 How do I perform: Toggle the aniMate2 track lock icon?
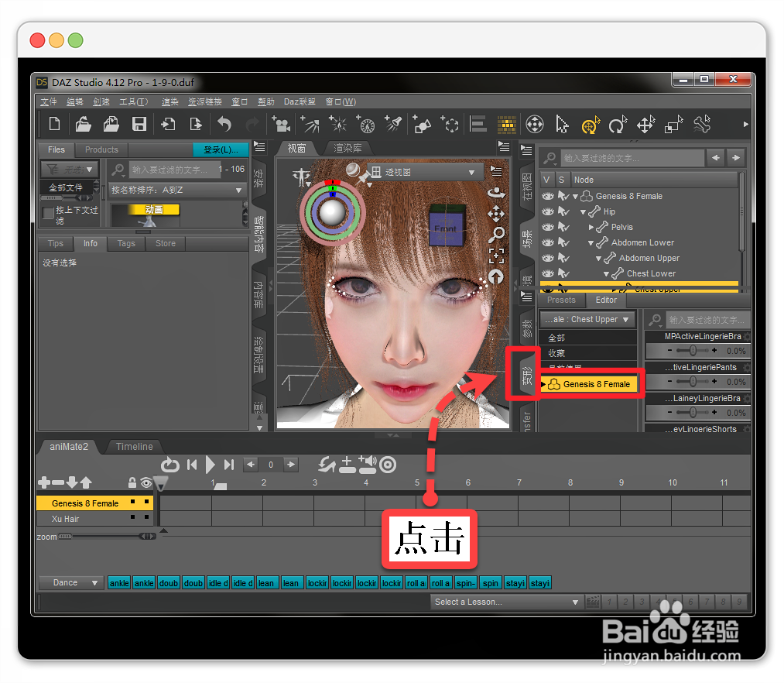point(132,482)
